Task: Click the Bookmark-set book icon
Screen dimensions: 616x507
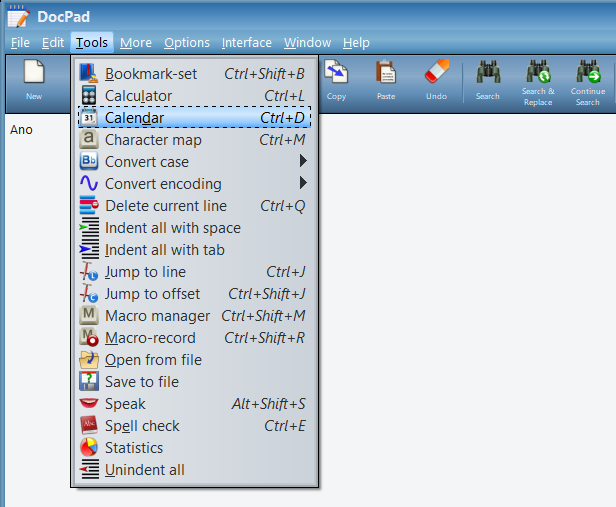Action: (89, 73)
